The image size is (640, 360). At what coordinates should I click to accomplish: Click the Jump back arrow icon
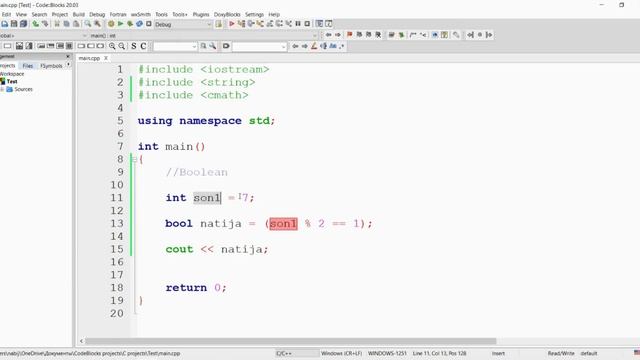click(328, 35)
